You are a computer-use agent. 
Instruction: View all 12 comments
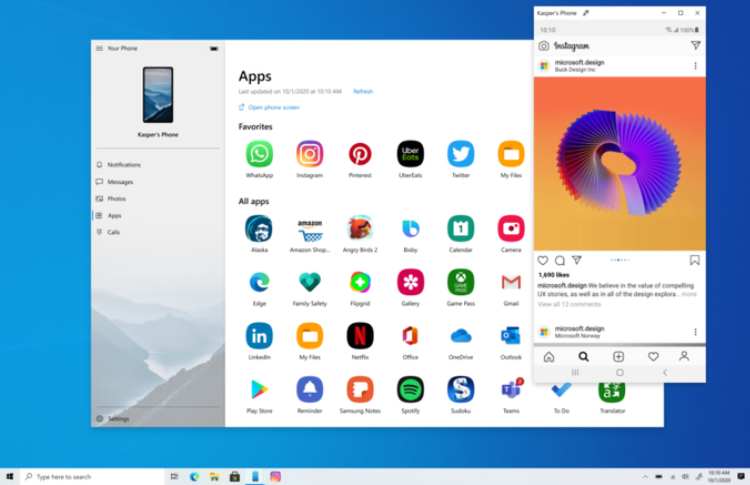coord(569,304)
